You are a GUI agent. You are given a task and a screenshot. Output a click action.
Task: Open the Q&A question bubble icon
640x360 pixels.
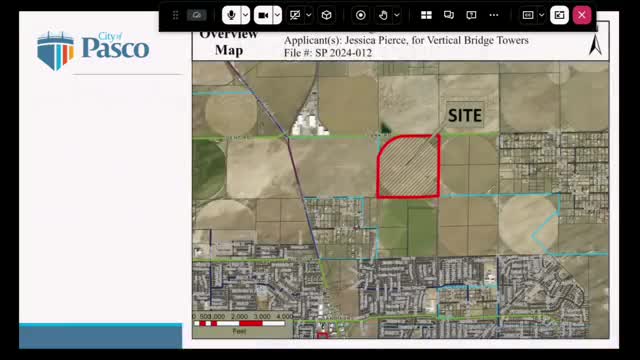coord(471,15)
